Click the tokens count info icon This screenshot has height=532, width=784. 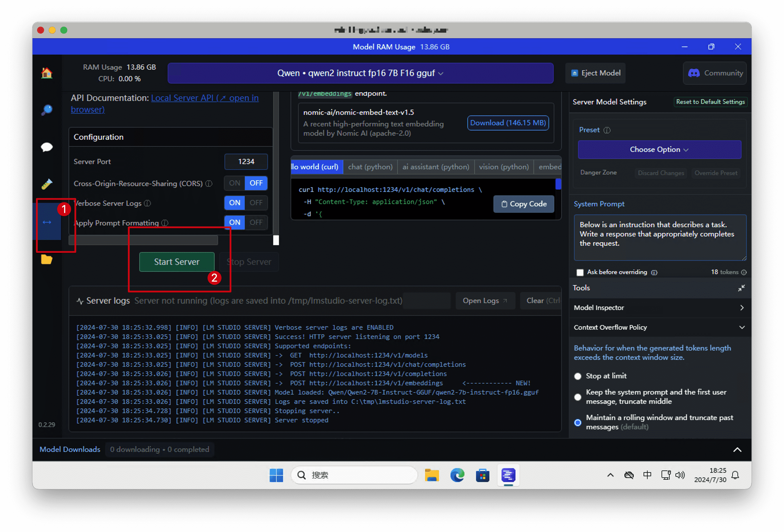pos(744,272)
